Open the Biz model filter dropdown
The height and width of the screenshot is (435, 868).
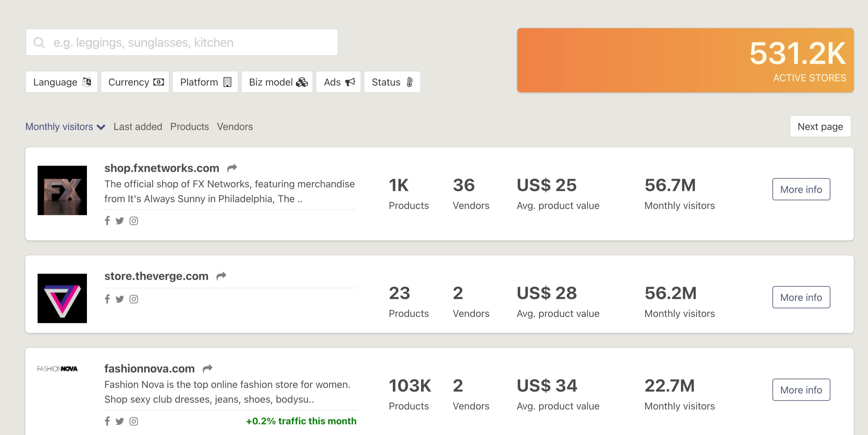click(277, 82)
